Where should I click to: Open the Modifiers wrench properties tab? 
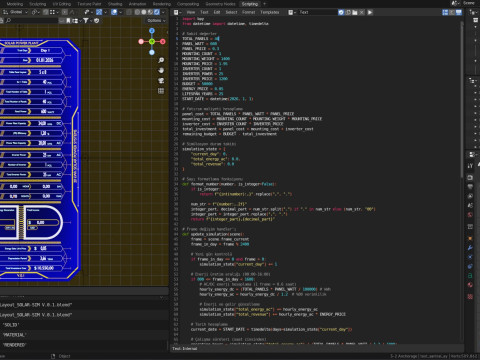point(470,248)
